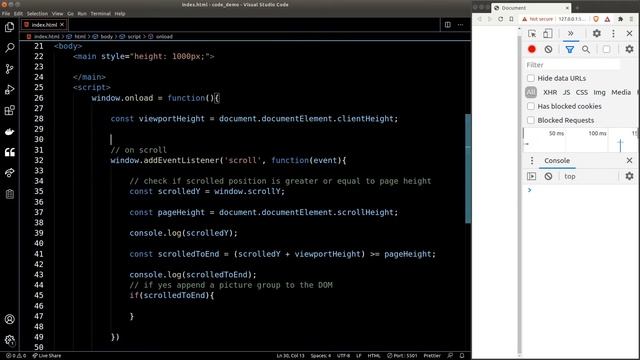Open the Source Control view
The width and height of the screenshot is (640, 360).
click(9, 69)
